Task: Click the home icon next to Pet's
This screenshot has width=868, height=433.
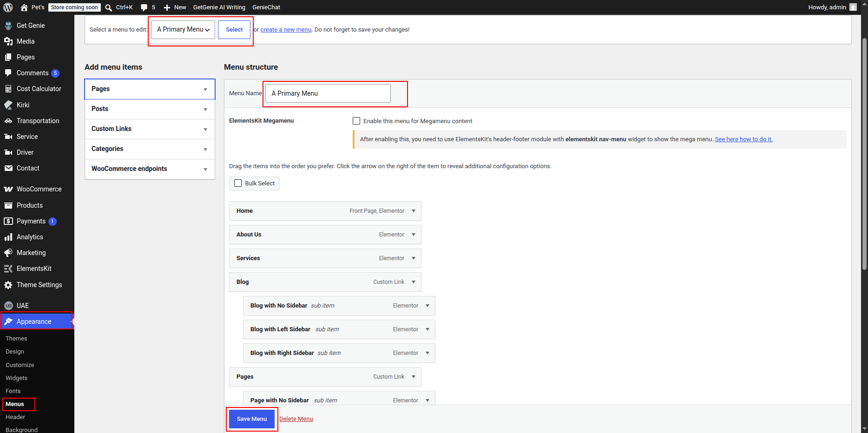Action: click(x=24, y=7)
